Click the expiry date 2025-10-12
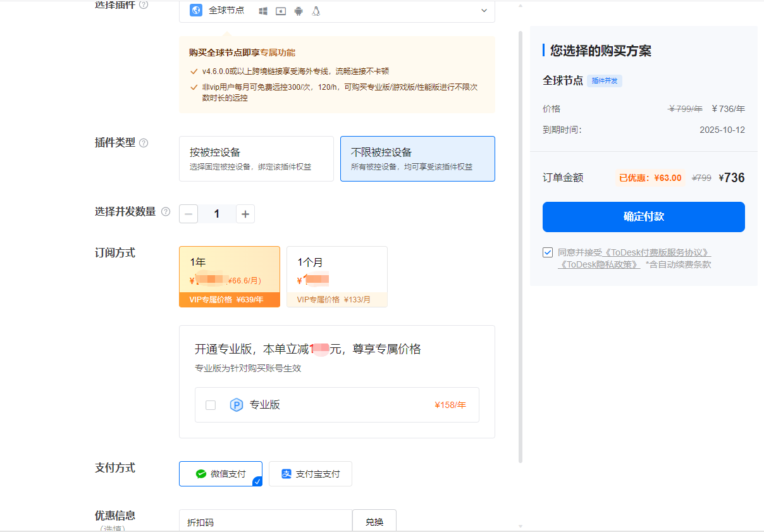Image resolution: width=764 pixels, height=532 pixels. point(722,130)
